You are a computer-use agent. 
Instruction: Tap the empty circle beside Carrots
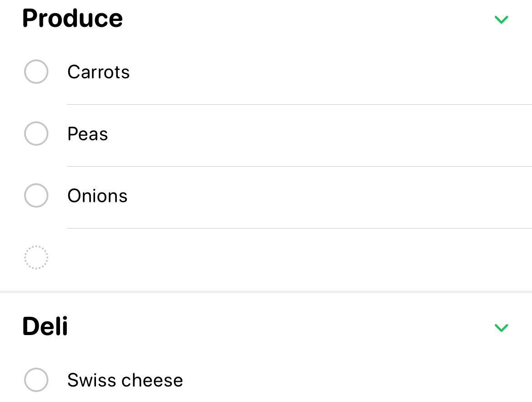tap(36, 71)
